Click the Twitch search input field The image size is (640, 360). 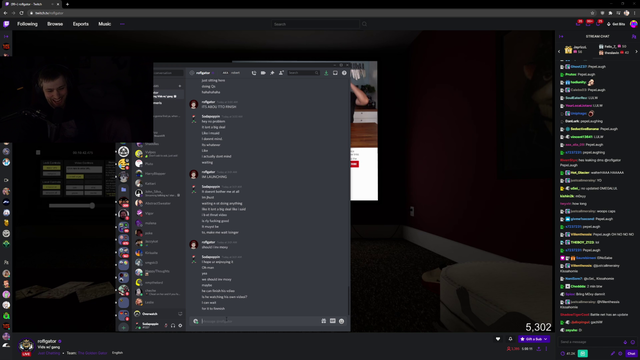(x=315, y=24)
